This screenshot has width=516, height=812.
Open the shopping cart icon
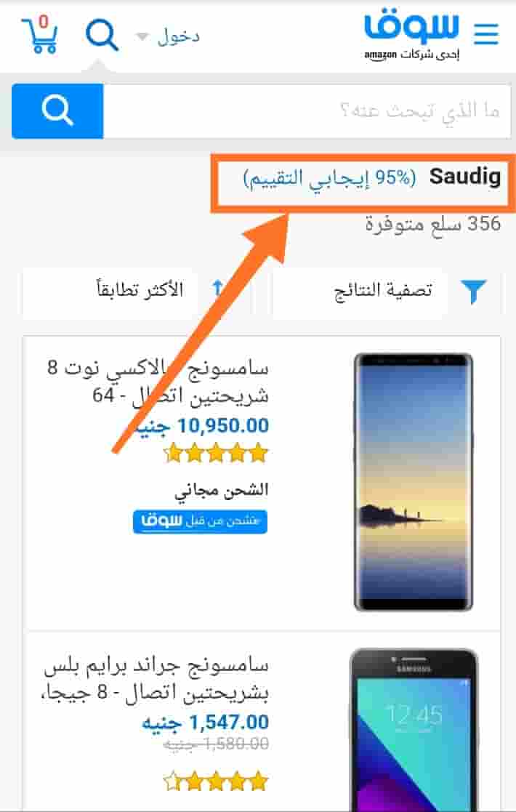coord(39,34)
